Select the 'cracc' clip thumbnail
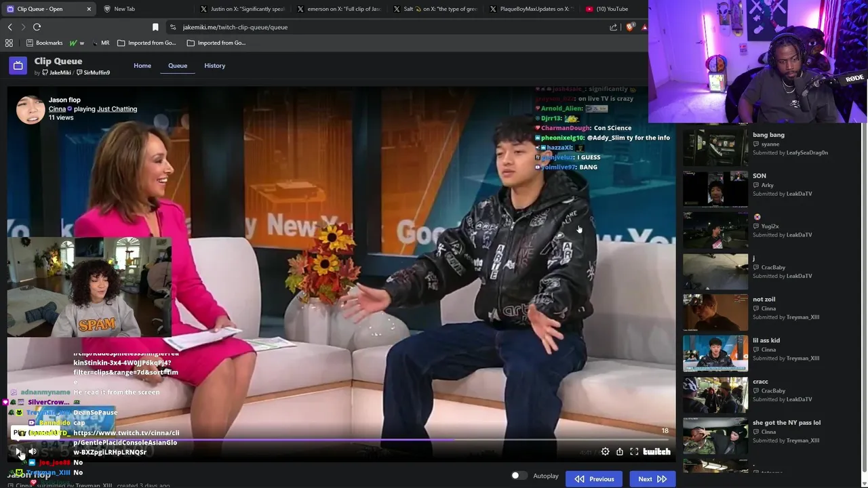Image resolution: width=868 pixels, height=488 pixels. point(715,394)
